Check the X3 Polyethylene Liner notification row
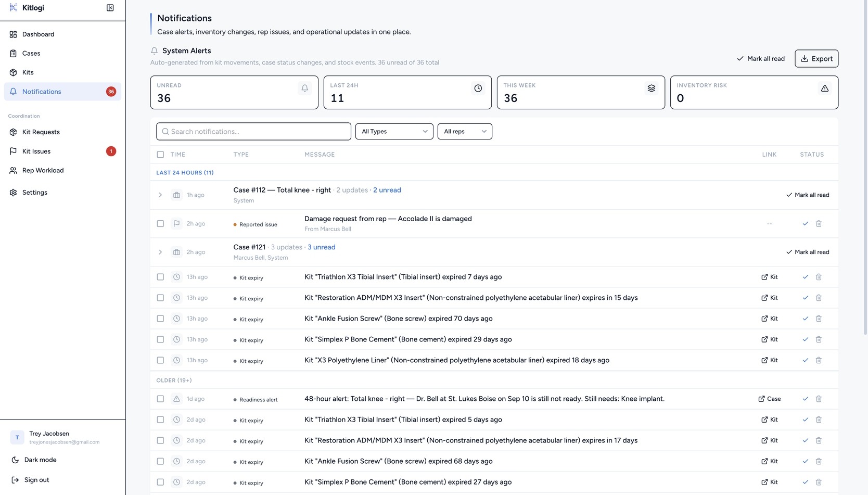Viewport: 868px width, 495px height. [160, 360]
